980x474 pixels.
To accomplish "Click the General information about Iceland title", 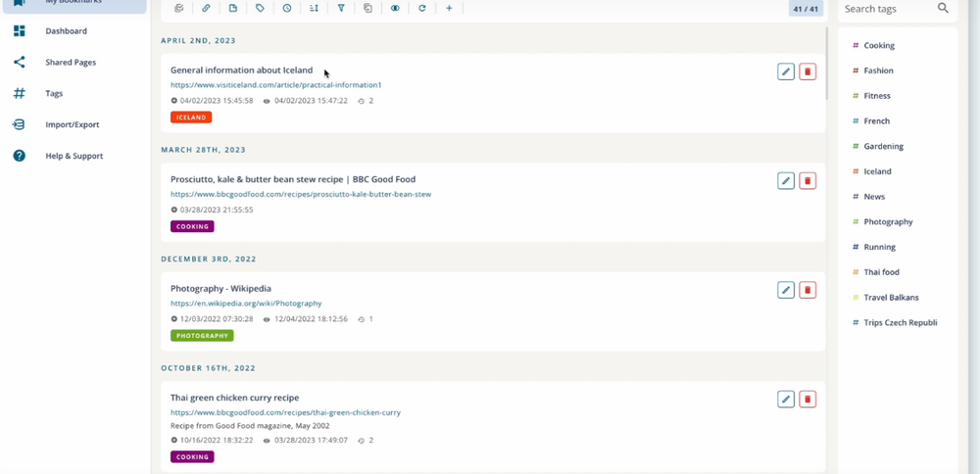I will click(x=241, y=70).
